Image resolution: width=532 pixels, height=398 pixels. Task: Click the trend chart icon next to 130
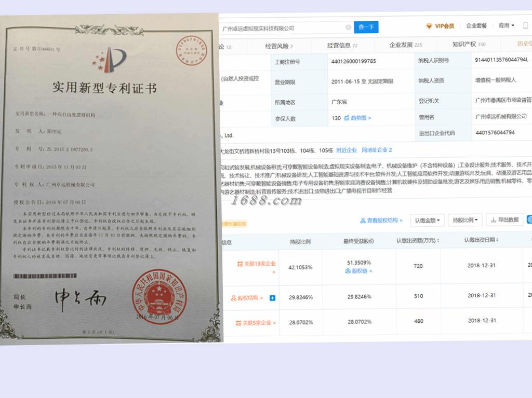coord(347,118)
